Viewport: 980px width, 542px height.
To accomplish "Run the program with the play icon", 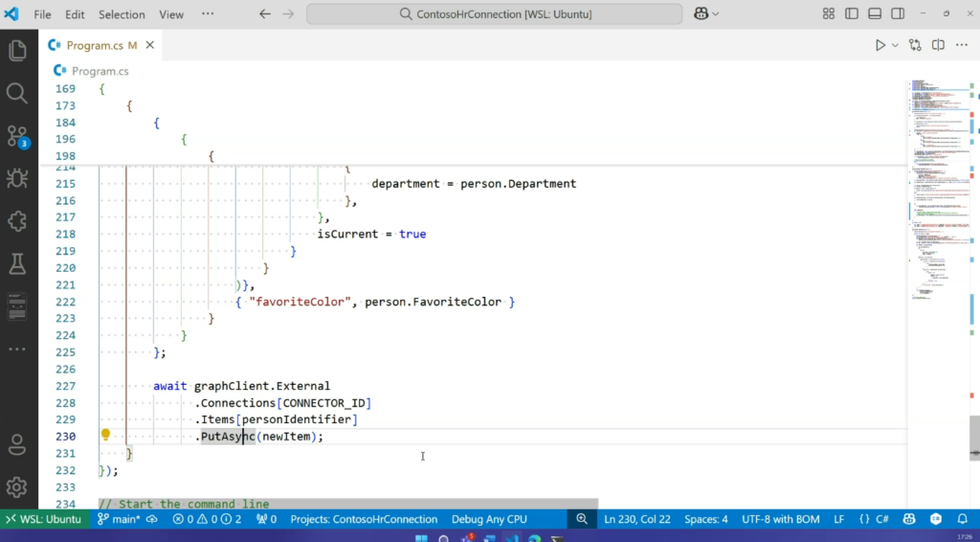I will (x=880, y=45).
